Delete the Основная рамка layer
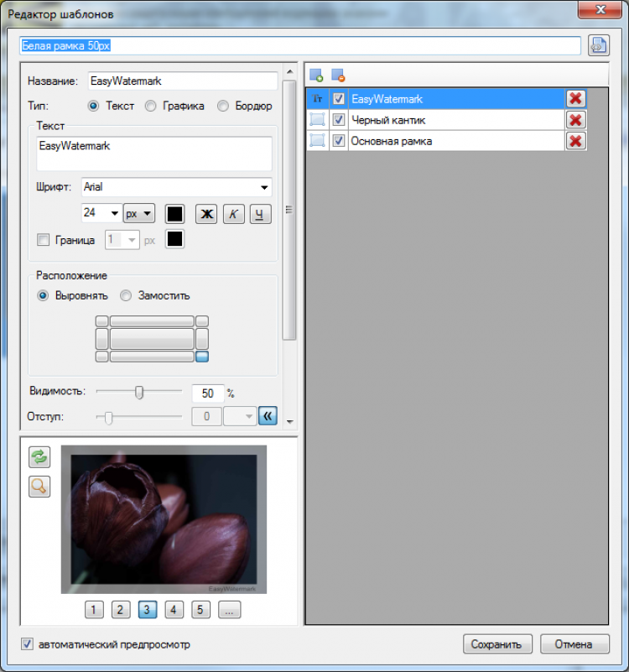Screen dimensions: 629x672 575,141
